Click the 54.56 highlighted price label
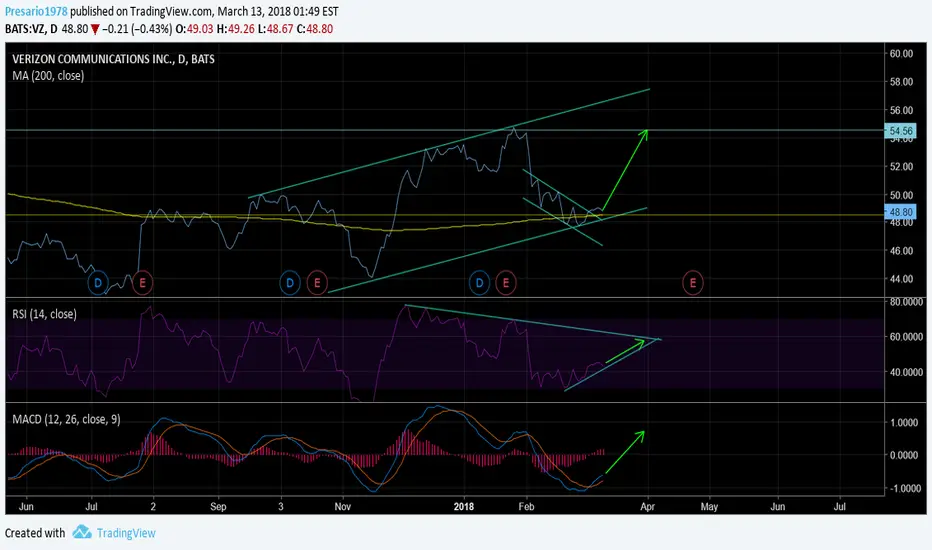This screenshot has width=932, height=550. pyautogui.click(x=900, y=131)
